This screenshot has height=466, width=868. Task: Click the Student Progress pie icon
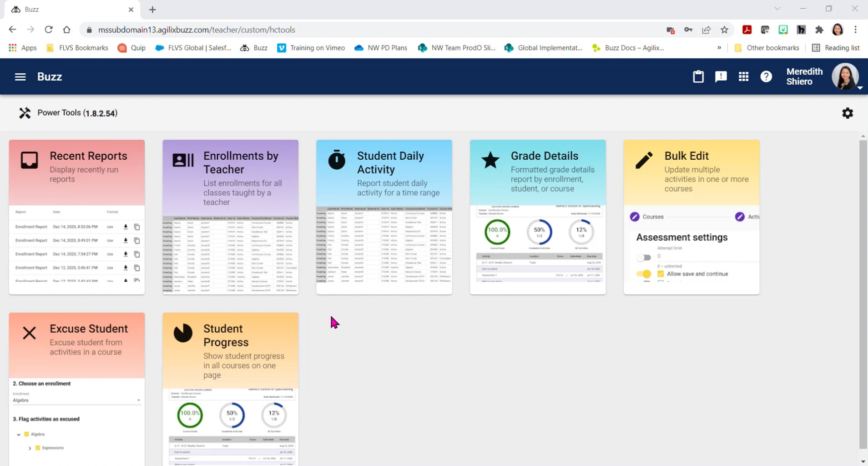click(x=183, y=333)
